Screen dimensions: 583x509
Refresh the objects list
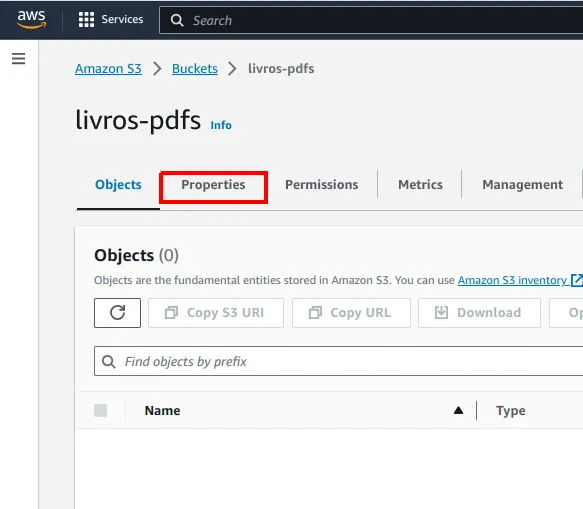pyautogui.click(x=117, y=313)
